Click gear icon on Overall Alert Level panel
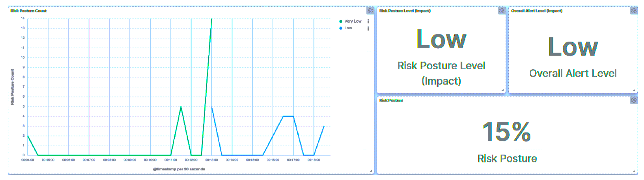 point(633,11)
